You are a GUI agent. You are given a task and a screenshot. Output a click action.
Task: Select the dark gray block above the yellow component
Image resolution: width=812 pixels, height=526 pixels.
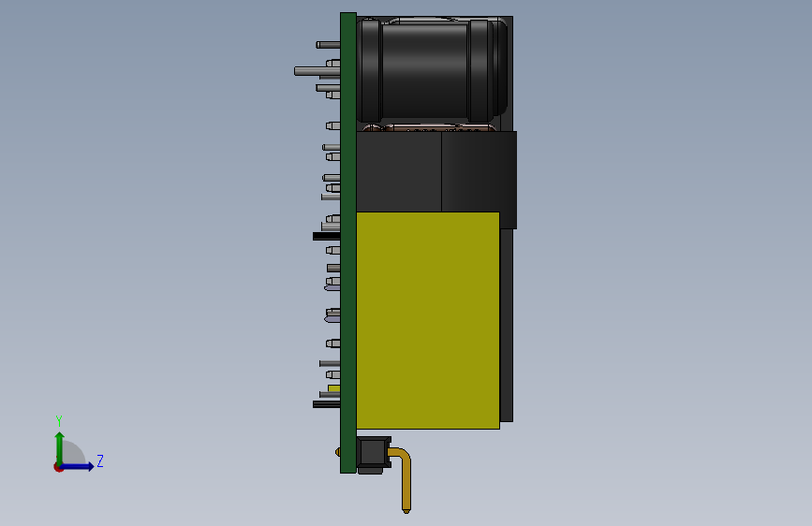(x=436, y=172)
